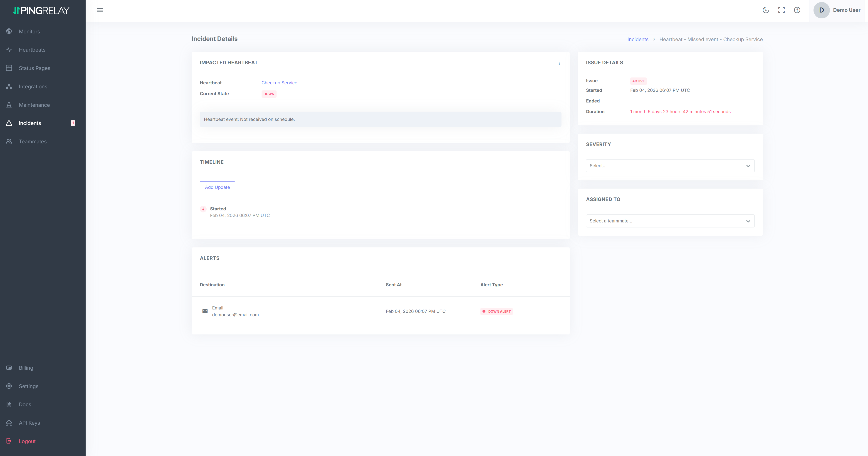Enter fullscreen mode via header icon
Image resolution: width=868 pixels, height=456 pixels.
pos(781,10)
